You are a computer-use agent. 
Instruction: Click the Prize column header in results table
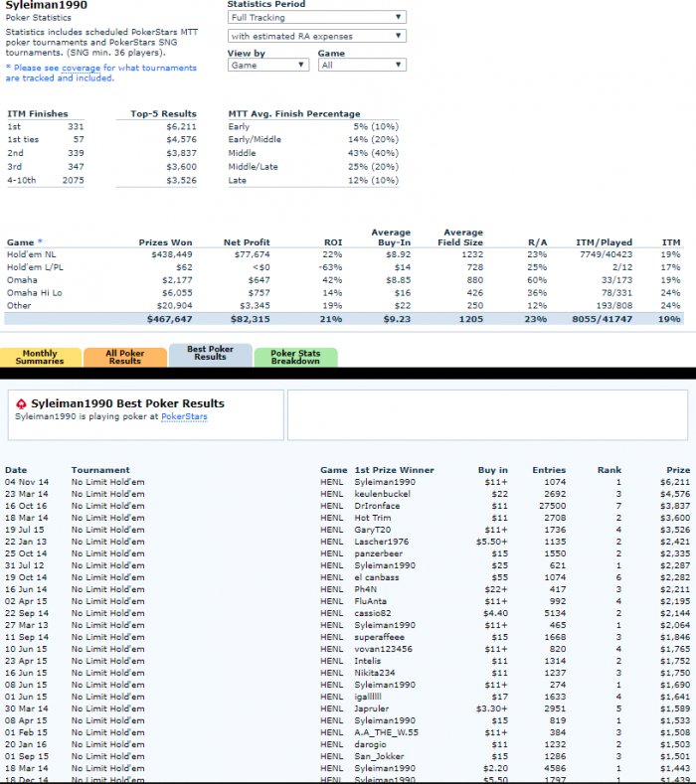677,470
